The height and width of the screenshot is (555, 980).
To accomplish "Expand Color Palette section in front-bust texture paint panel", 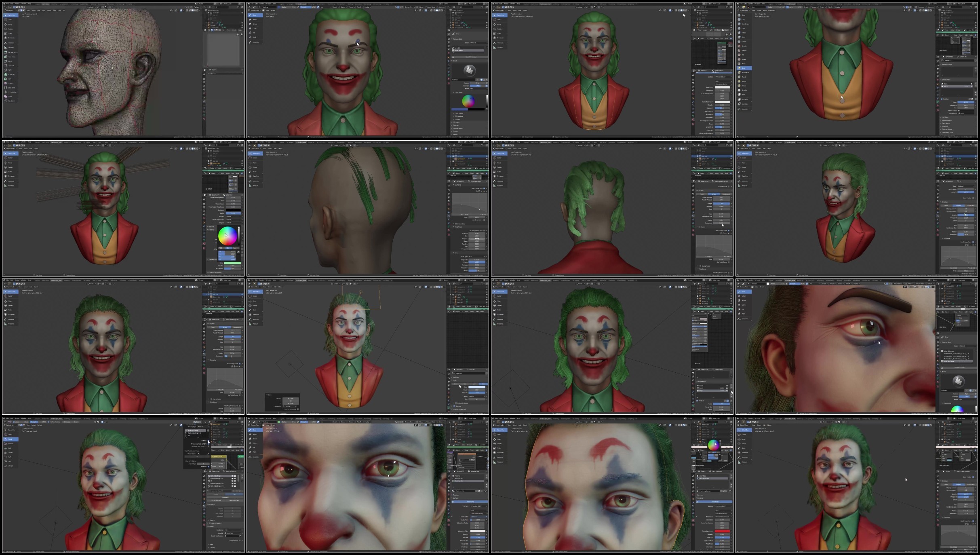I will (x=459, y=113).
